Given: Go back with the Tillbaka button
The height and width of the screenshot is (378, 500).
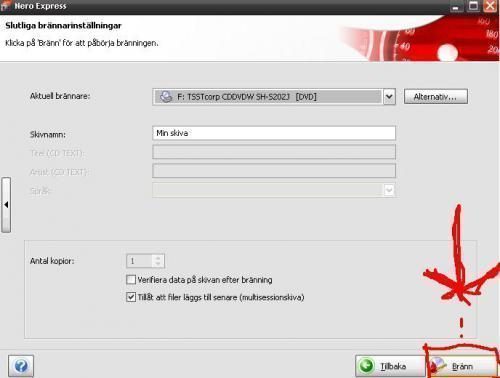Looking at the screenshot, I should click(390, 366).
